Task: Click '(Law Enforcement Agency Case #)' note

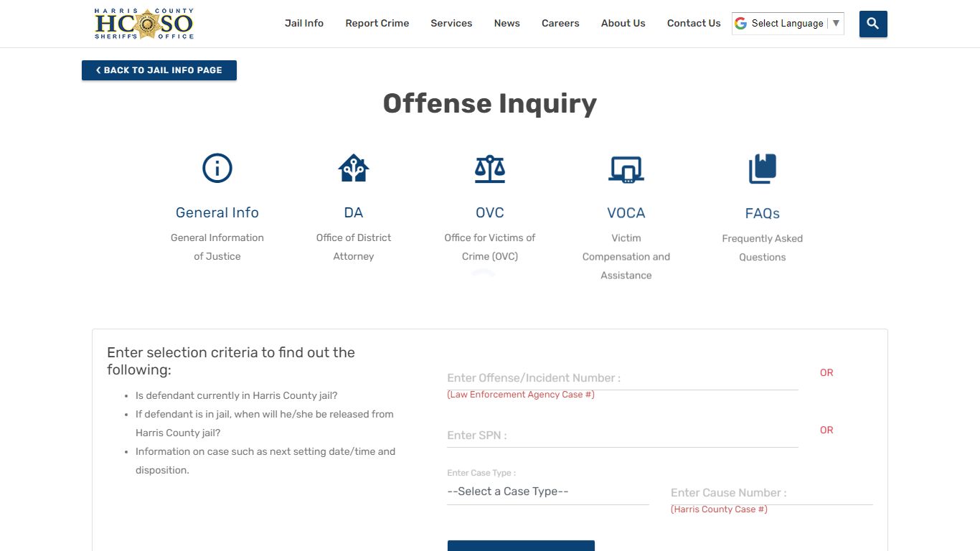Action: (x=521, y=395)
